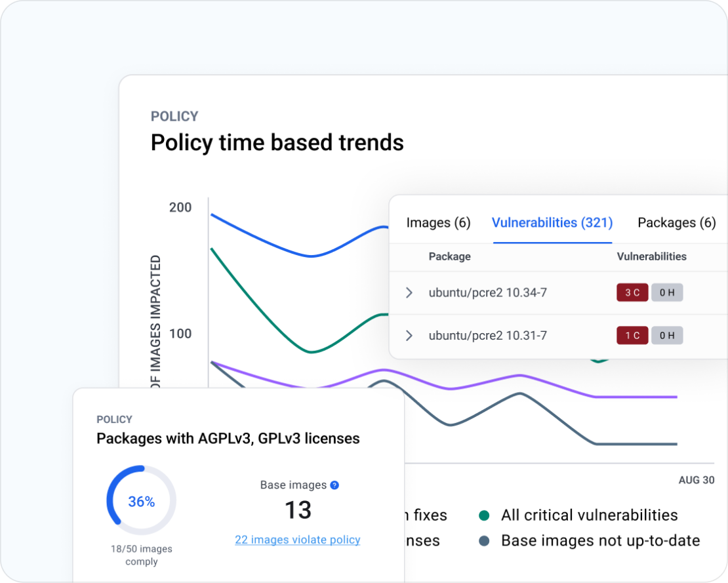Open the Packages (6) tab
728x583 pixels.
tap(677, 223)
